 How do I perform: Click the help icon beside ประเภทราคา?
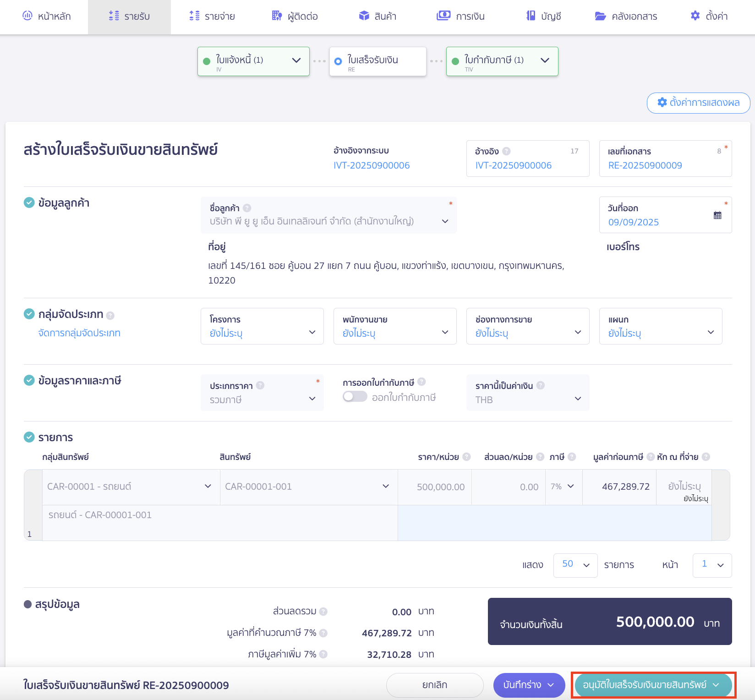point(260,385)
